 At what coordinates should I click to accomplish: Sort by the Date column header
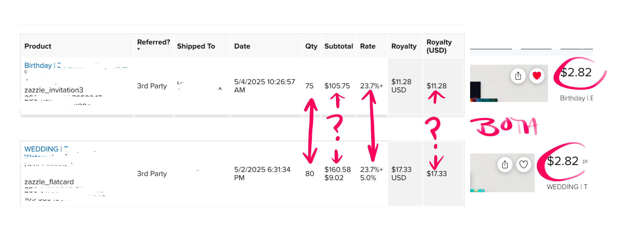[242, 46]
